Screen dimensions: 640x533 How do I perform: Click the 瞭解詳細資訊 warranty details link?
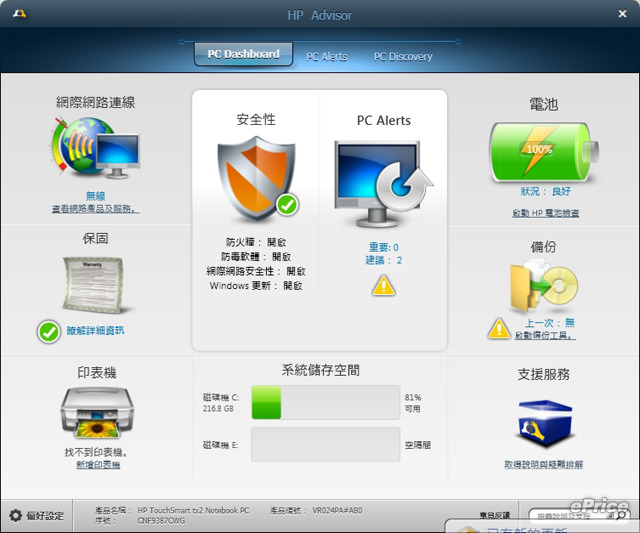click(96, 331)
